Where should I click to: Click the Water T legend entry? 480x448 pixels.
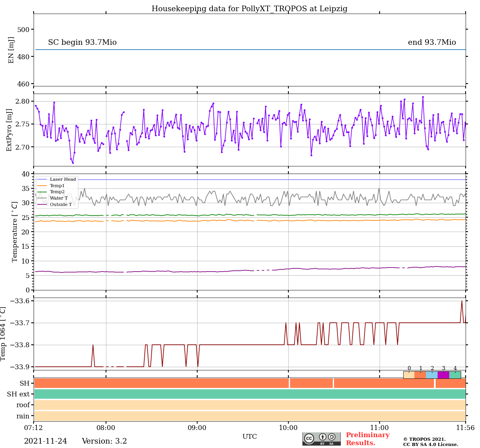click(52, 198)
